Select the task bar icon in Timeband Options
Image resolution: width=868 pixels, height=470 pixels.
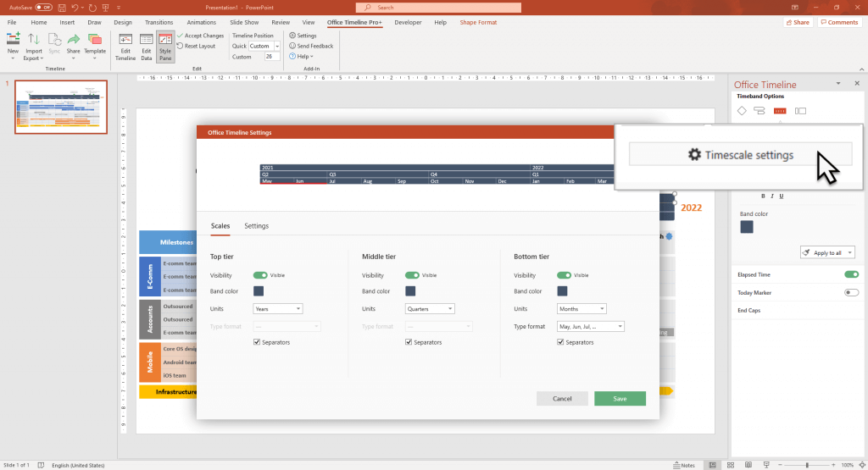pyautogui.click(x=760, y=110)
